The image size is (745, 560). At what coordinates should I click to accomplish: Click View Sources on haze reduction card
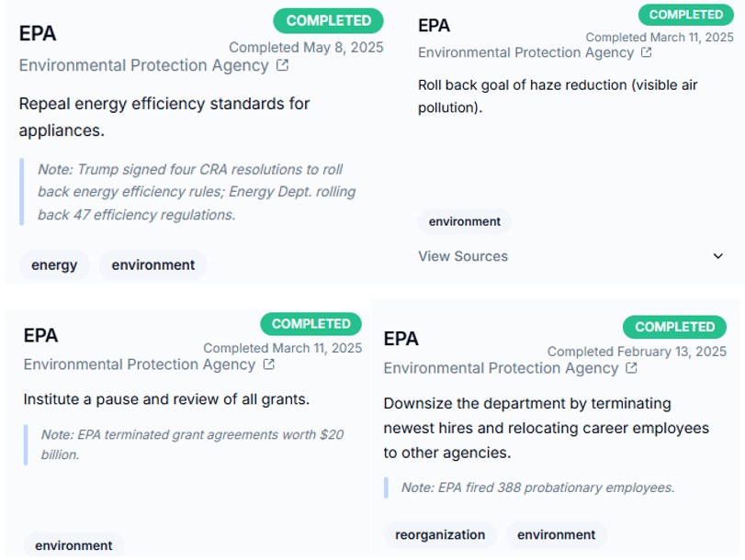[x=463, y=256]
